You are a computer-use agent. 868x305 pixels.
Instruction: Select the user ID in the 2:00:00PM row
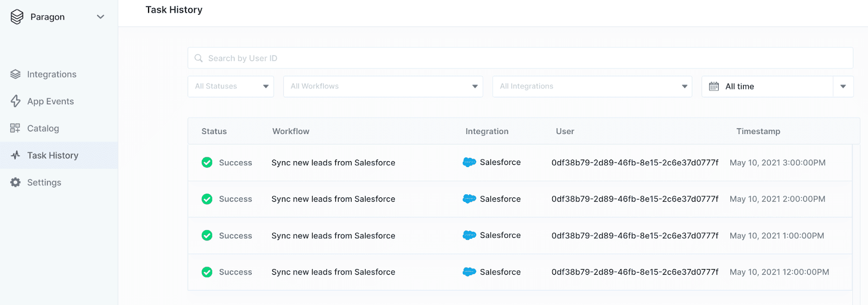pyautogui.click(x=635, y=199)
